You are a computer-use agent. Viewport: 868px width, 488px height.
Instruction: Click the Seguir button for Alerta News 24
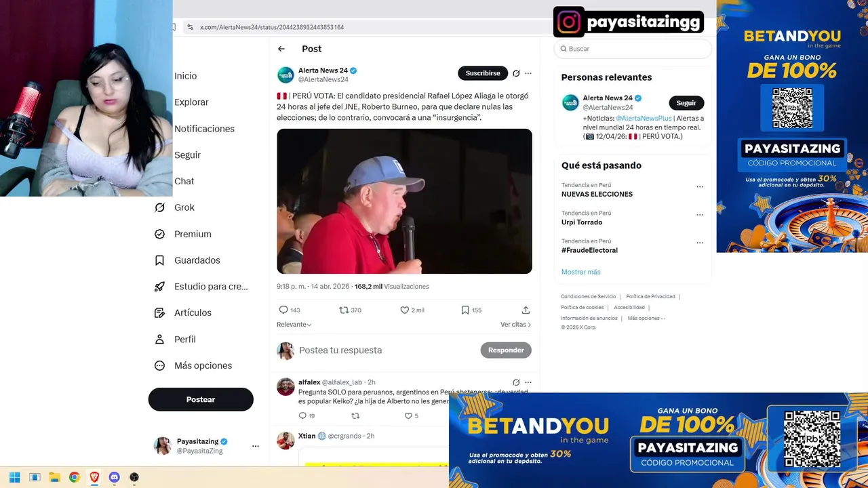pos(686,103)
